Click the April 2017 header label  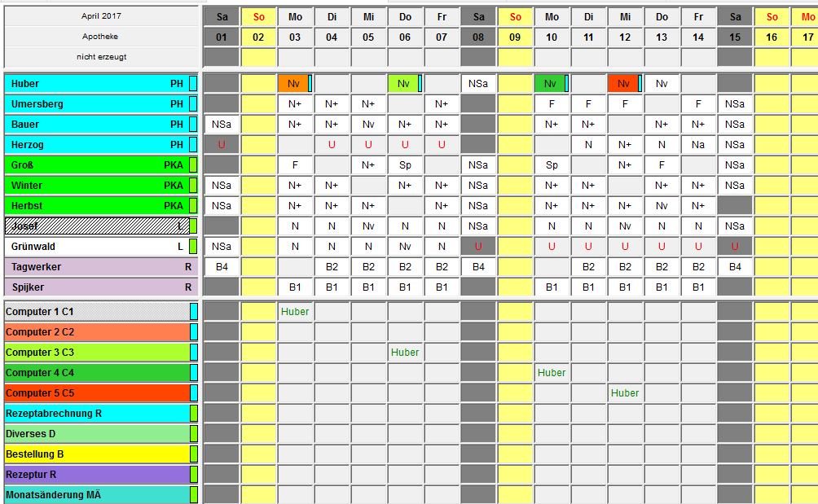pos(101,16)
